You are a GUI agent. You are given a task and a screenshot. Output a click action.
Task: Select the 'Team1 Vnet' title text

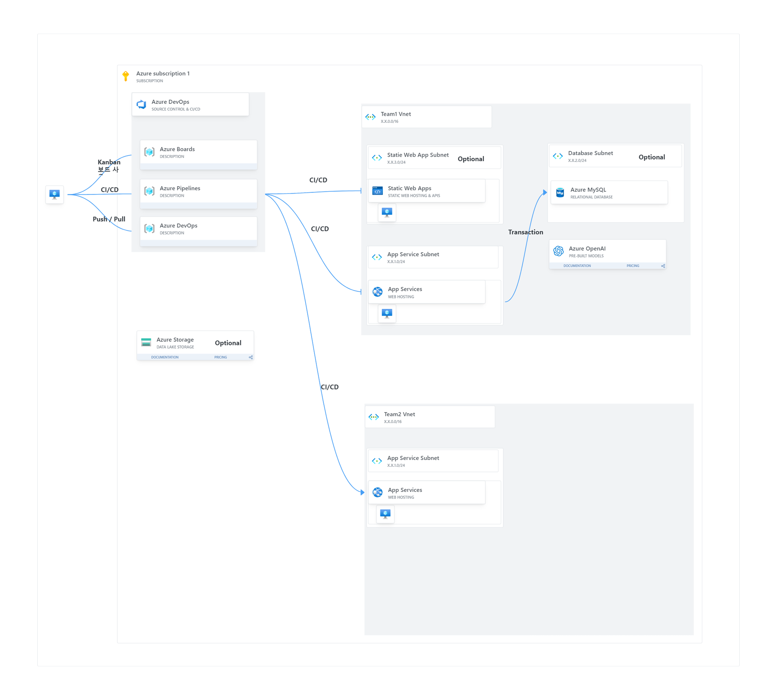(x=396, y=115)
